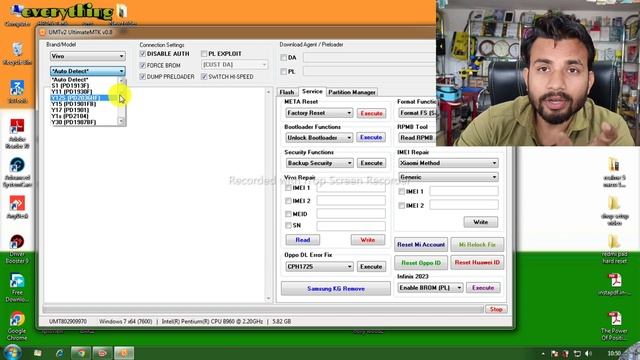
Task: Open the Backup Security dropdown
Action: tap(319, 163)
